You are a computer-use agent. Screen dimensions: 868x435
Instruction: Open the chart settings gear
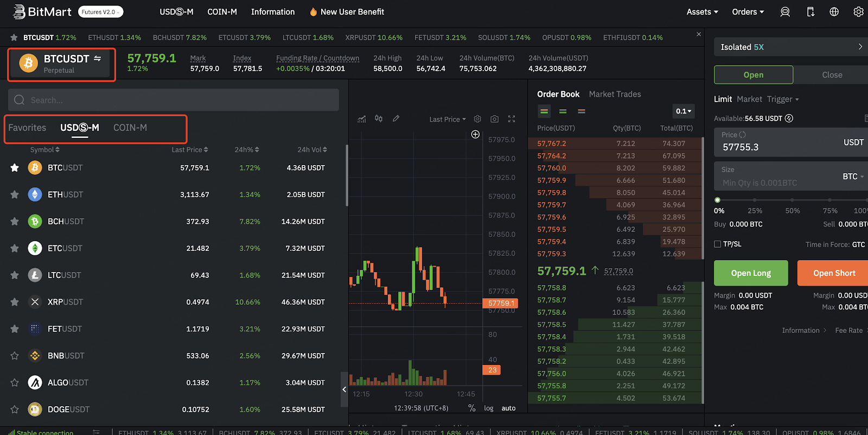point(477,119)
